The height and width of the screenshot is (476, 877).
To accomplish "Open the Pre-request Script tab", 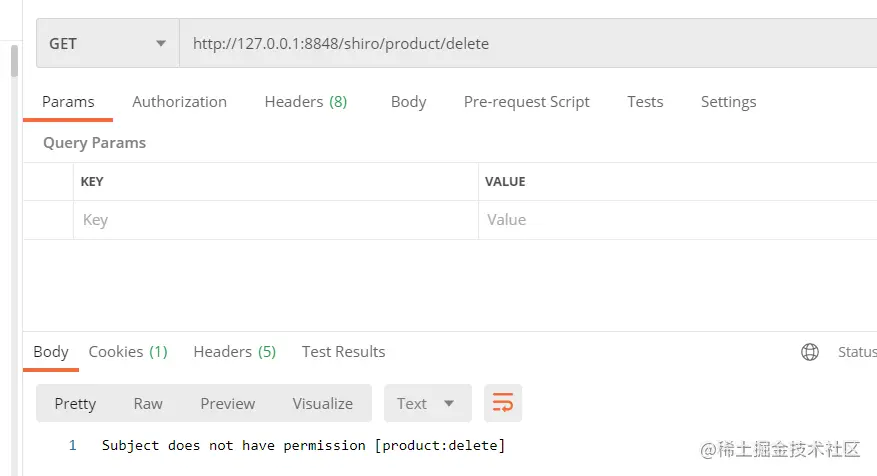I will click(x=526, y=102).
